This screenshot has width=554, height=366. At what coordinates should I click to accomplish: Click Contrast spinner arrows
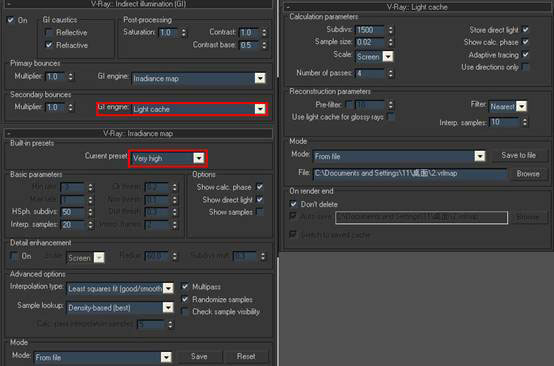[264, 33]
